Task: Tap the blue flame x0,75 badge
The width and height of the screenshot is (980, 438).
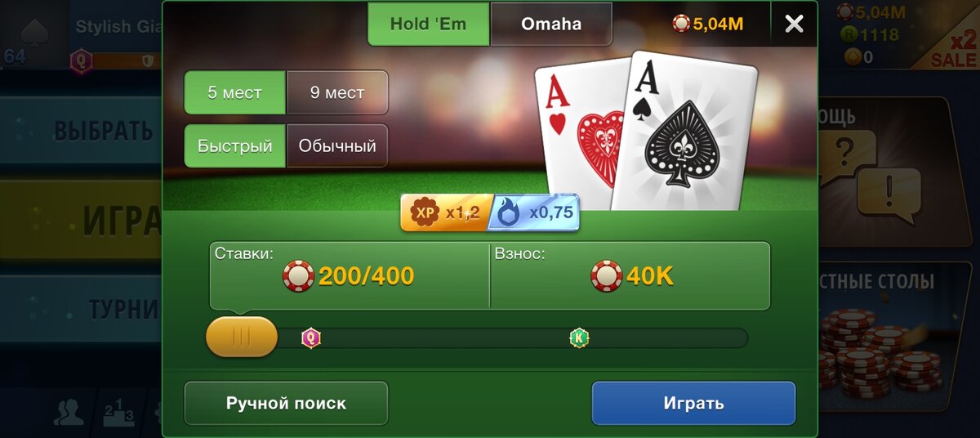Action: 535,212
